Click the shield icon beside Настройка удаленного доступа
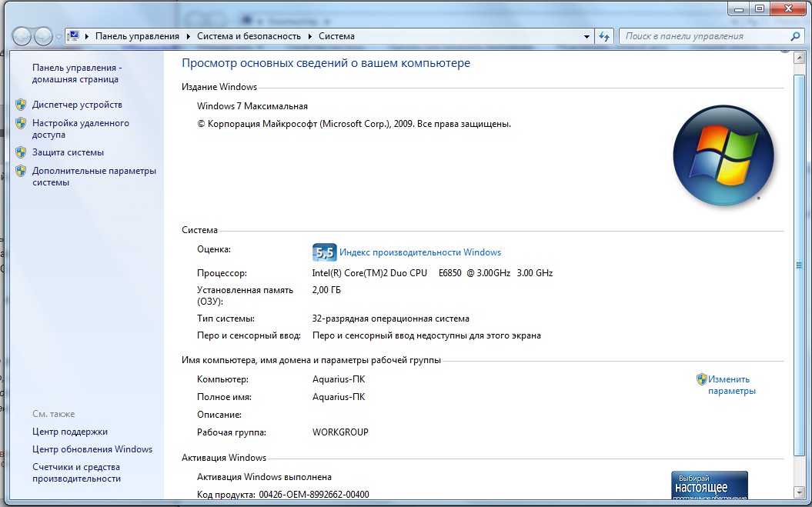The width and height of the screenshot is (812, 507). (21, 124)
